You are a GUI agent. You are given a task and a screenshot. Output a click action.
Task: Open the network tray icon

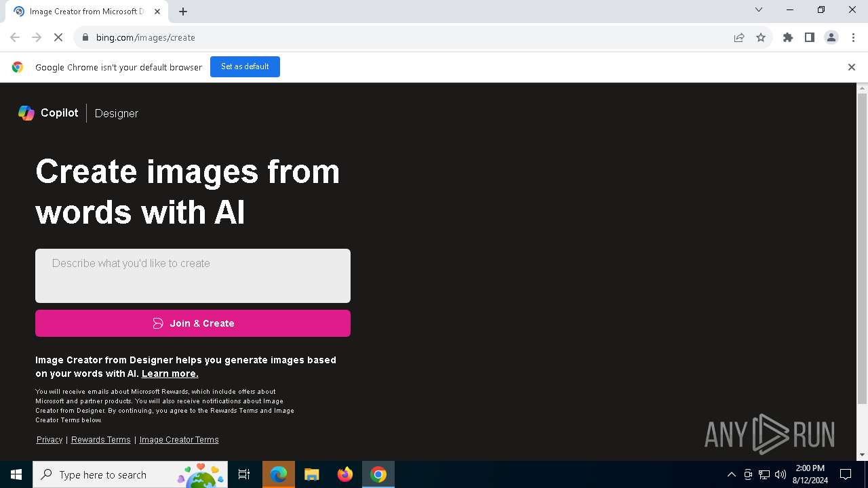tap(764, 474)
